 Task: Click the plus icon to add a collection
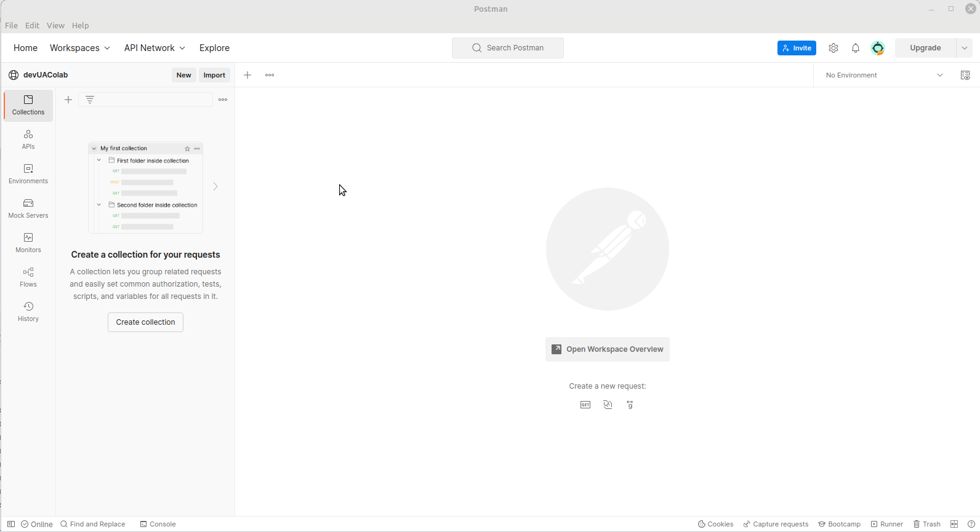click(68, 100)
